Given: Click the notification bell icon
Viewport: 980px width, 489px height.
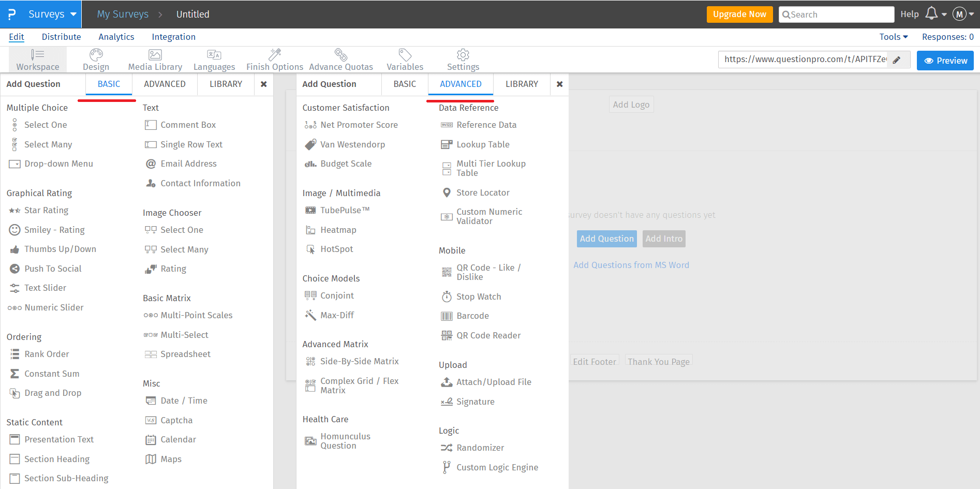Looking at the screenshot, I should (x=931, y=14).
